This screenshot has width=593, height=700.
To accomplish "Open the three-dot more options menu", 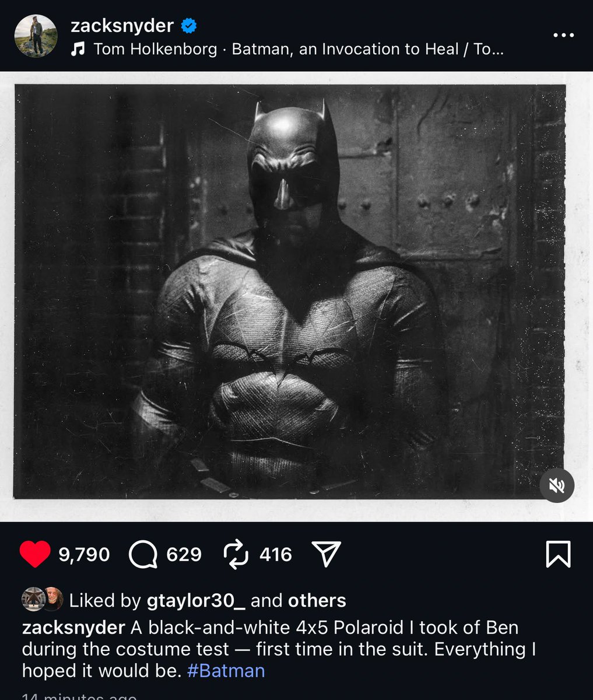I will click(x=563, y=36).
